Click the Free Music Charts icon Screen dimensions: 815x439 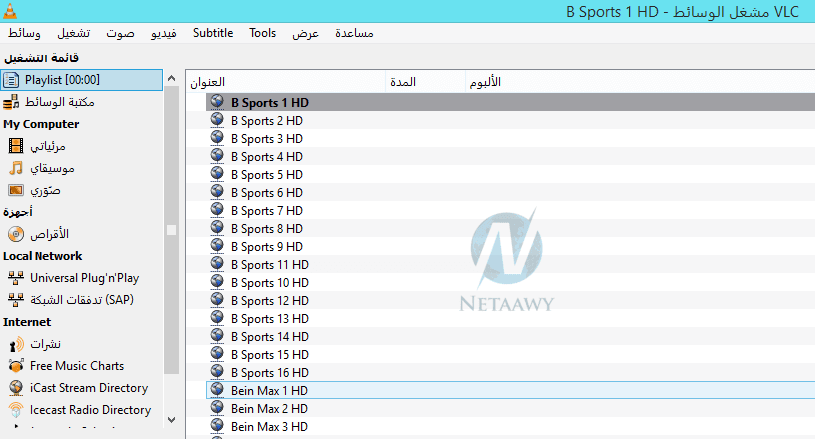tap(16, 366)
